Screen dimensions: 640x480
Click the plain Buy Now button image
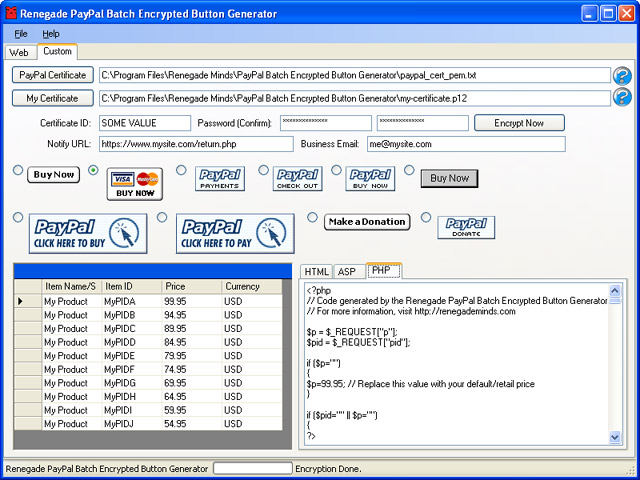pyautogui.click(x=53, y=175)
